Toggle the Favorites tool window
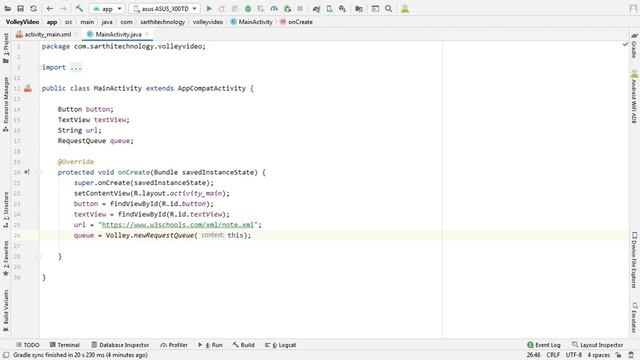 pos(6,258)
